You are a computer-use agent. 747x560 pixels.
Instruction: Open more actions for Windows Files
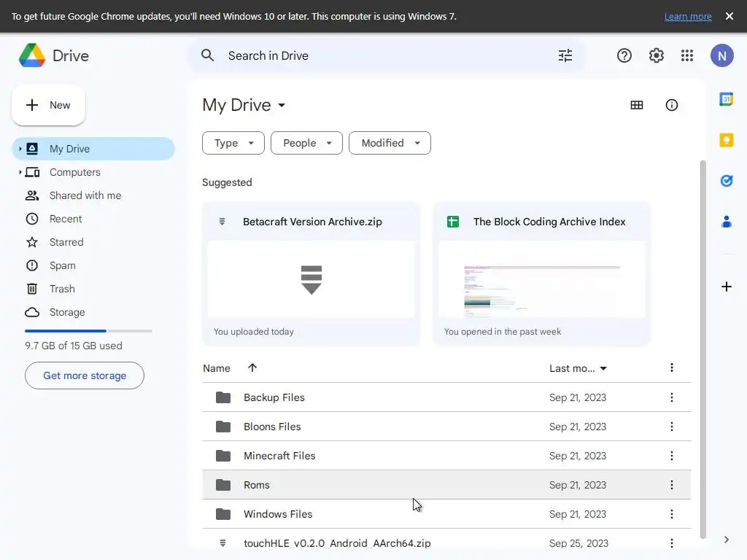(x=671, y=514)
